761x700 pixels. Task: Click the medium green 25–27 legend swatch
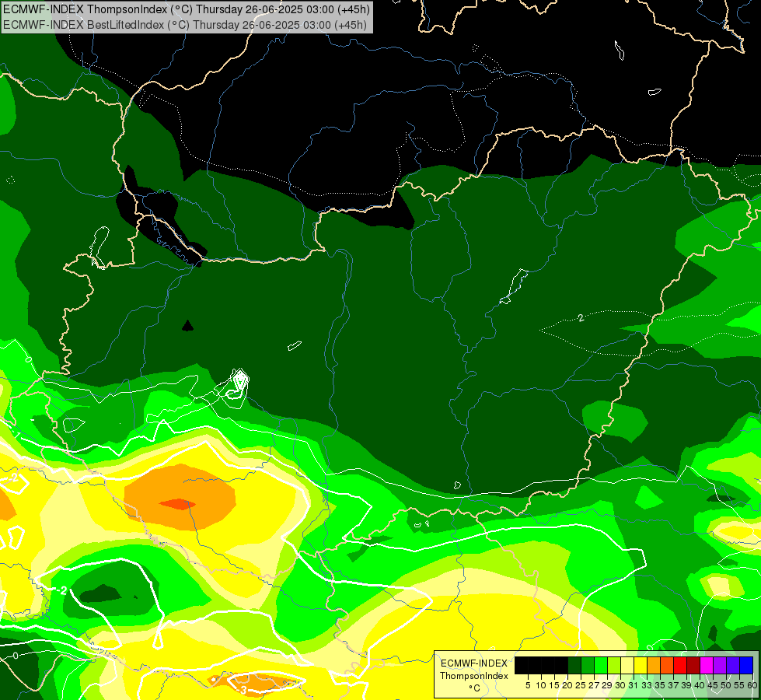point(587,665)
